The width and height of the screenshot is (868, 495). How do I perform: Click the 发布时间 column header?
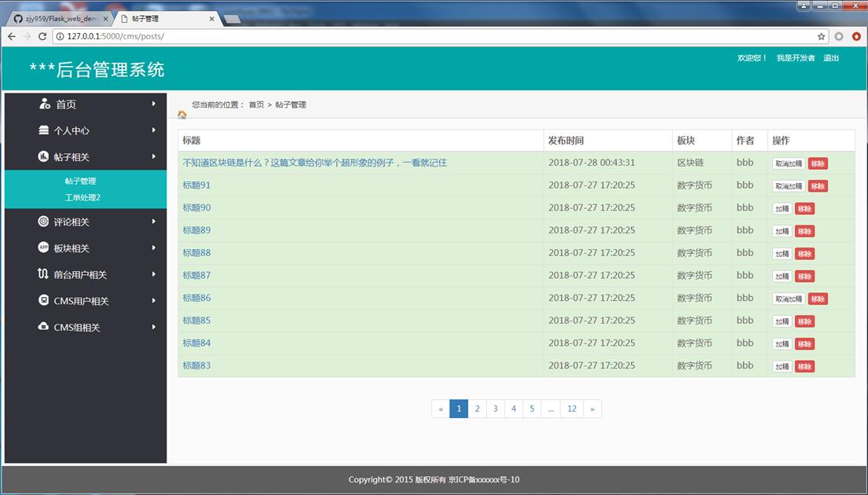coord(566,140)
